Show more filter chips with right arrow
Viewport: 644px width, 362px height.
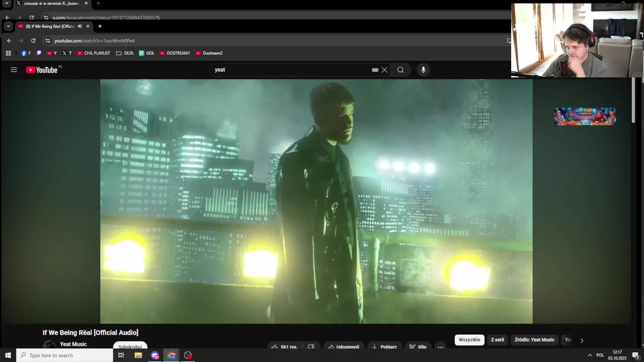[x=582, y=340]
